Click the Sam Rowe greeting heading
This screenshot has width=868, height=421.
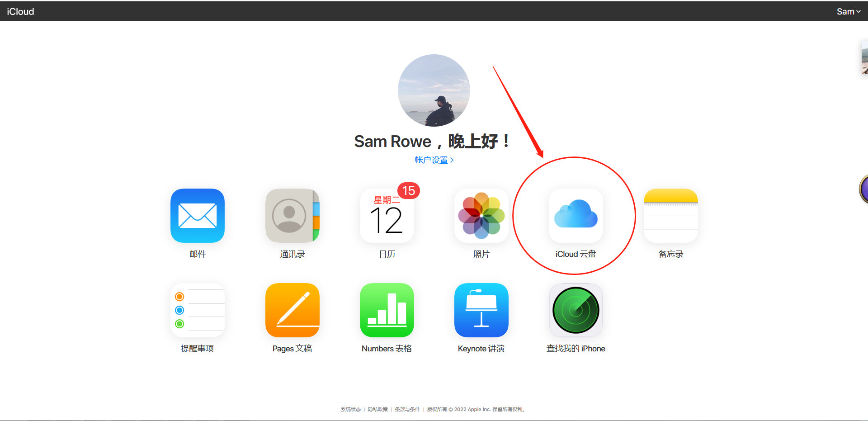pyautogui.click(x=432, y=142)
